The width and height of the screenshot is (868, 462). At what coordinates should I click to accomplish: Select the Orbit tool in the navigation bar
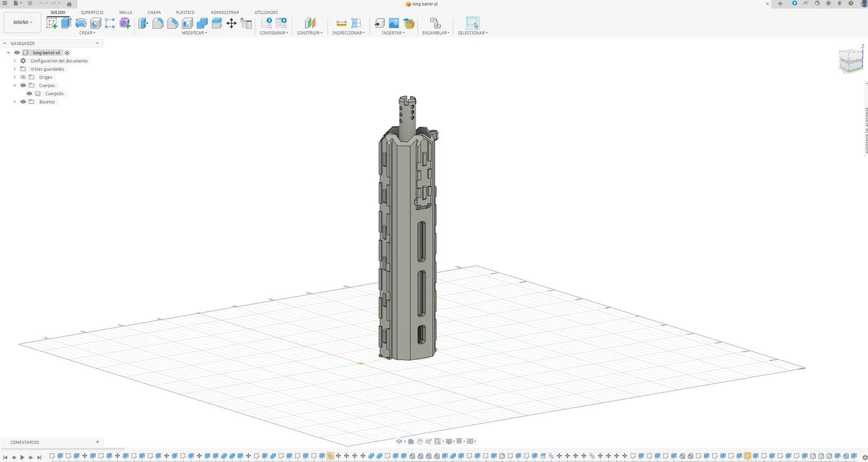[x=399, y=441]
